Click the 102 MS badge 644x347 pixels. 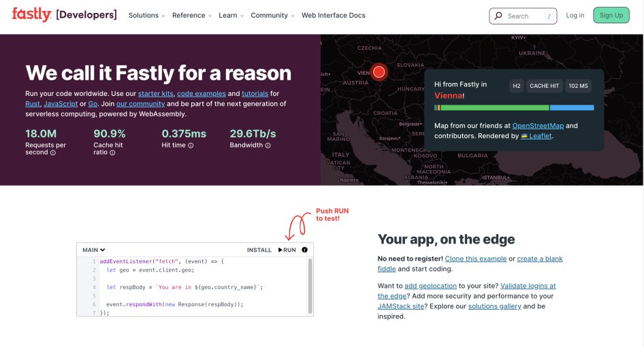click(x=578, y=86)
